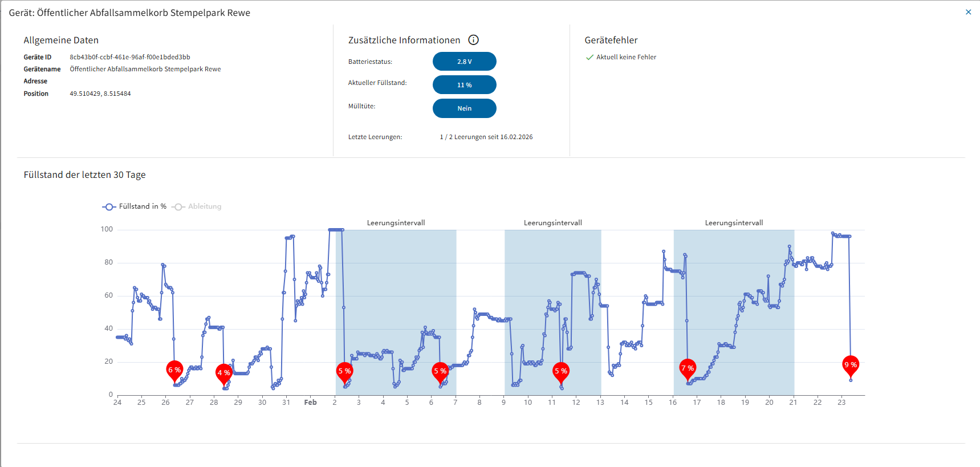
Task: Click the Letzte Leerungen value text
Action: (x=486, y=137)
